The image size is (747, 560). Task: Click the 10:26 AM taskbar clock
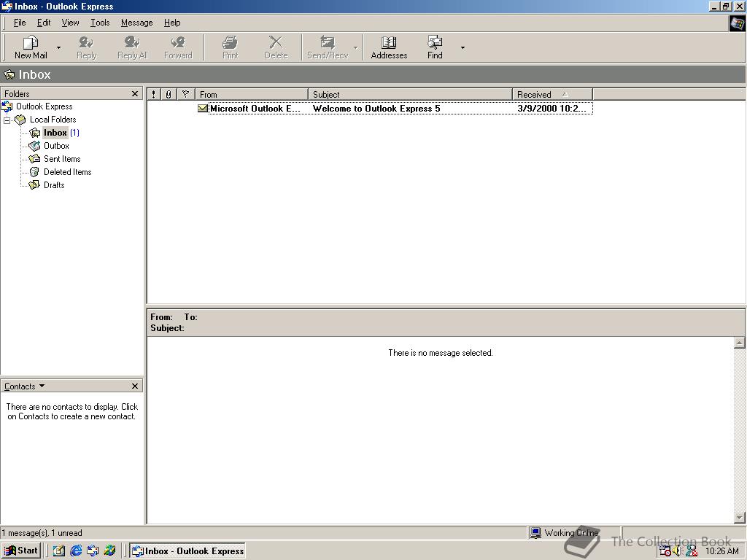(721, 551)
